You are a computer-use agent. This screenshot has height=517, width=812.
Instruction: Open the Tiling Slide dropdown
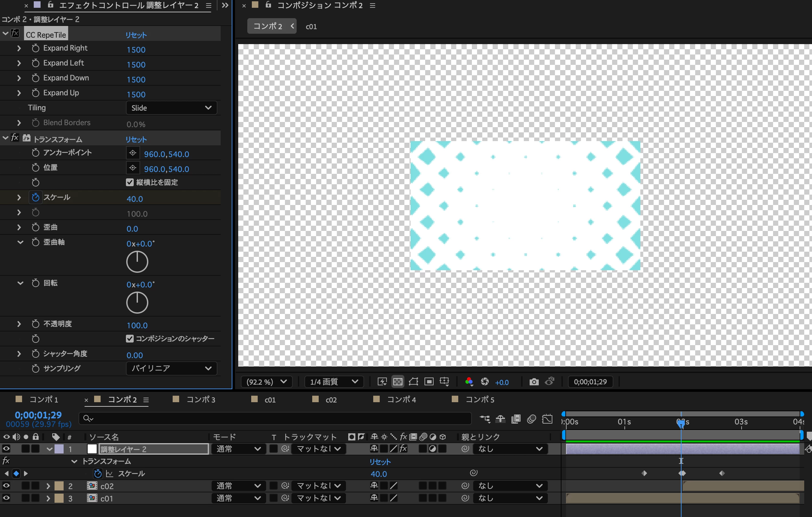(171, 108)
